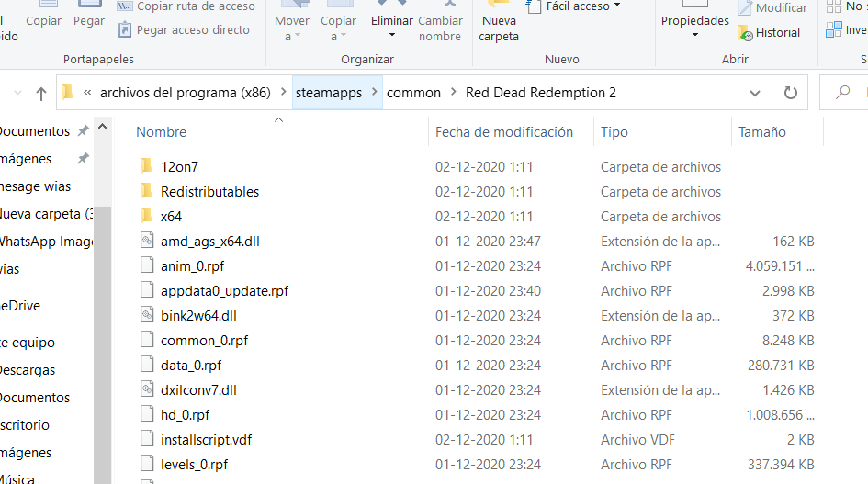
Task: Open pinned Imágenes in quick access
Action: click(x=26, y=159)
